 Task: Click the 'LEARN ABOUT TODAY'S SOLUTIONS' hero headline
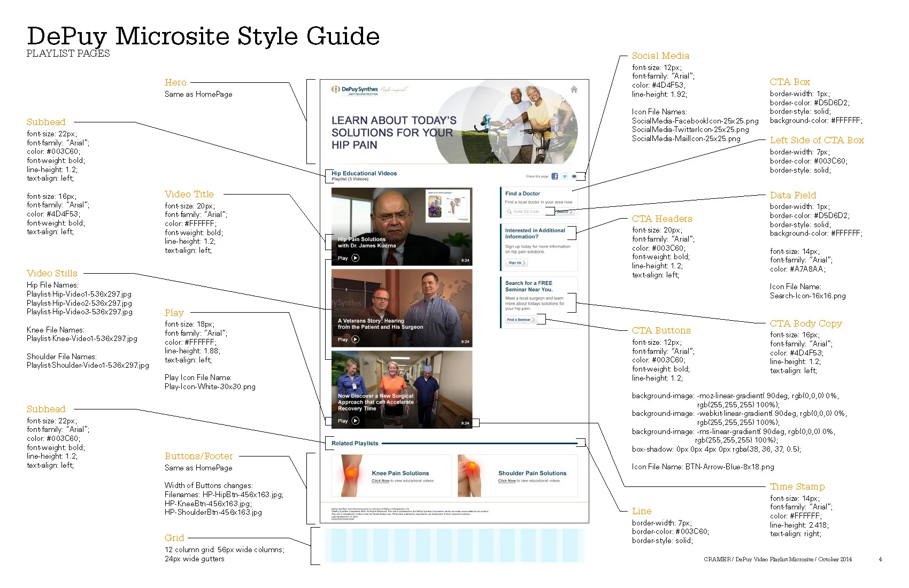point(394,133)
